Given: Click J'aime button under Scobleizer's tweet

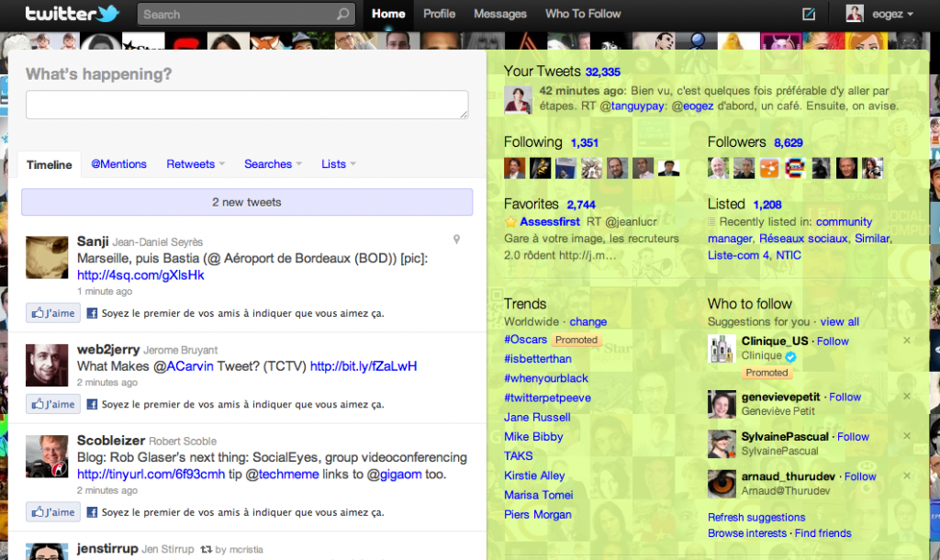Looking at the screenshot, I should coord(53,512).
